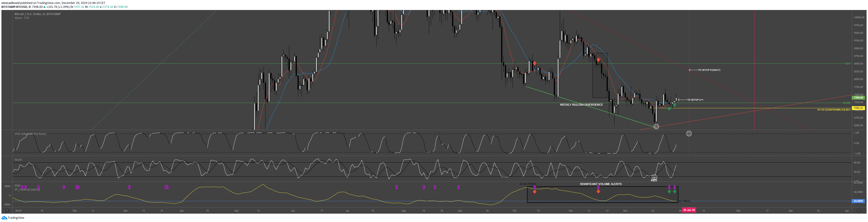
Task: Click the 'D1:TD COUNTDOWN (13) BUY' label
Action: 834,110
